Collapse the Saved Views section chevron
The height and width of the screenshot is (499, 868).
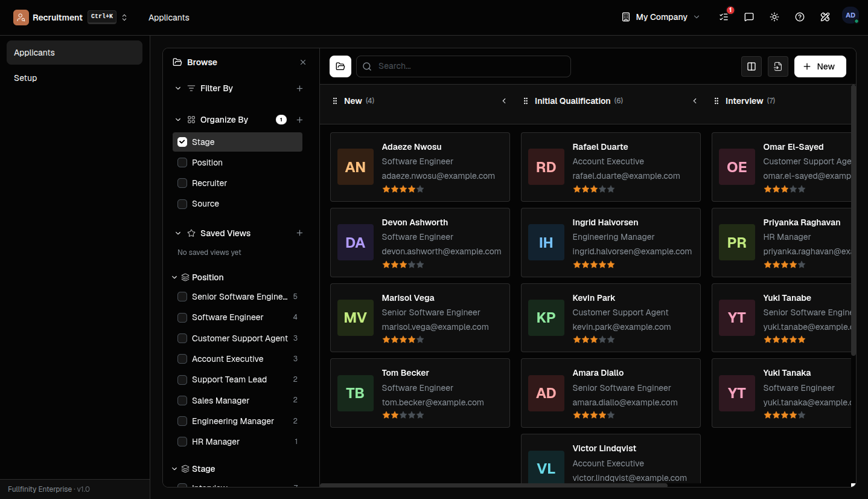tap(178, 233)
